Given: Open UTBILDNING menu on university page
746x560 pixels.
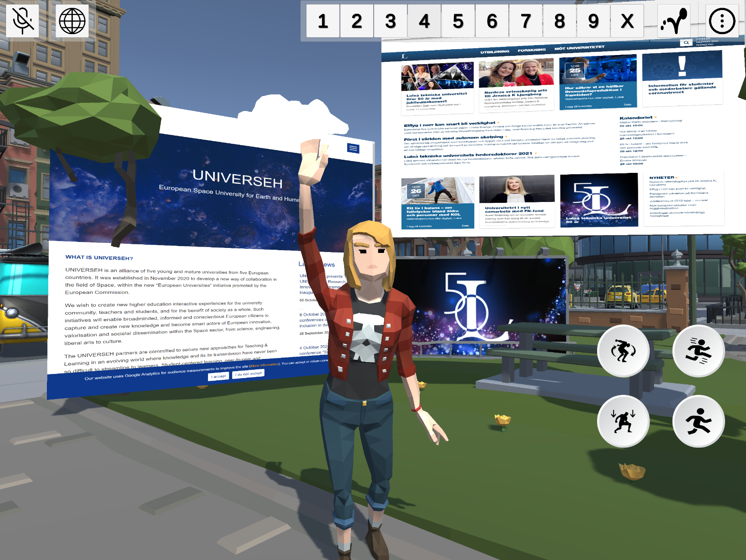Looking at the screenshot, I should point(495,52).
